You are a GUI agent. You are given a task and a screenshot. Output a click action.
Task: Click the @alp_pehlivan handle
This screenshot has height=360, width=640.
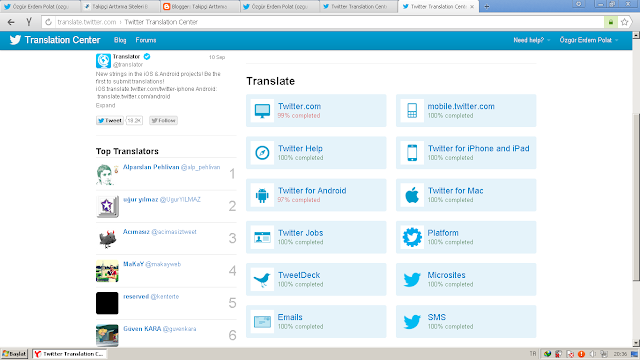pos(200,167)
